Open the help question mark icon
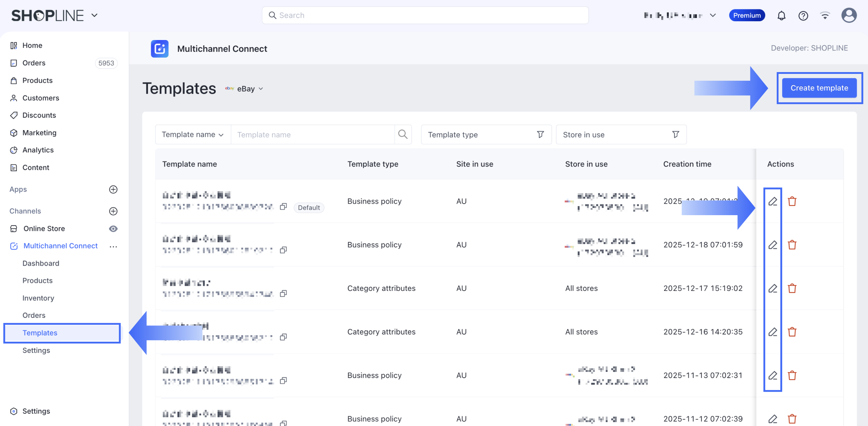The height and width of the screenshot is (426, 868). tap(803, 15)
